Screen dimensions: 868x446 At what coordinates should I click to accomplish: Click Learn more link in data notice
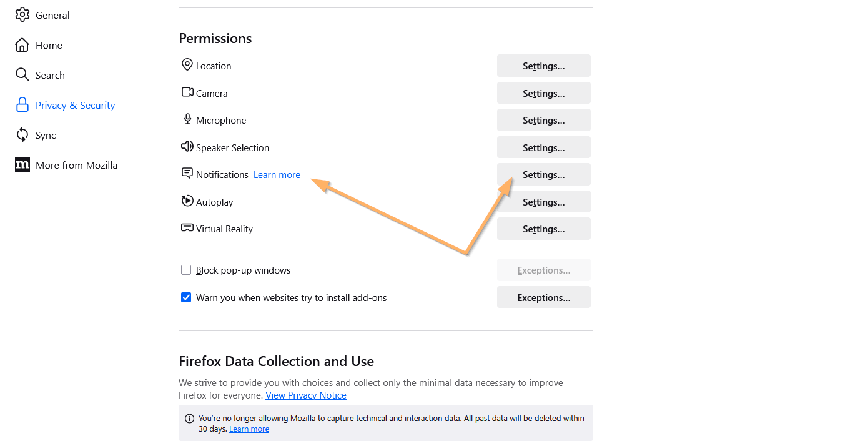[x=249, y=429]
